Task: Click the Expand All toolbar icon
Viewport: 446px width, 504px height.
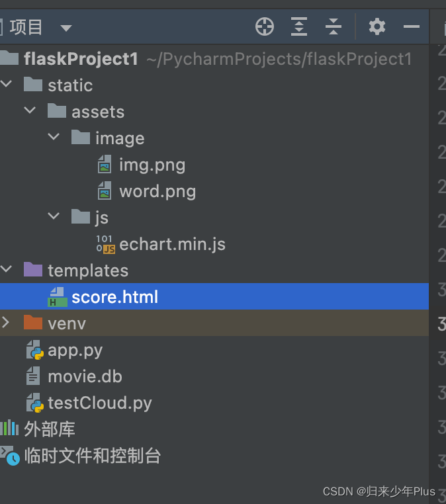Action: click(299, 26)
